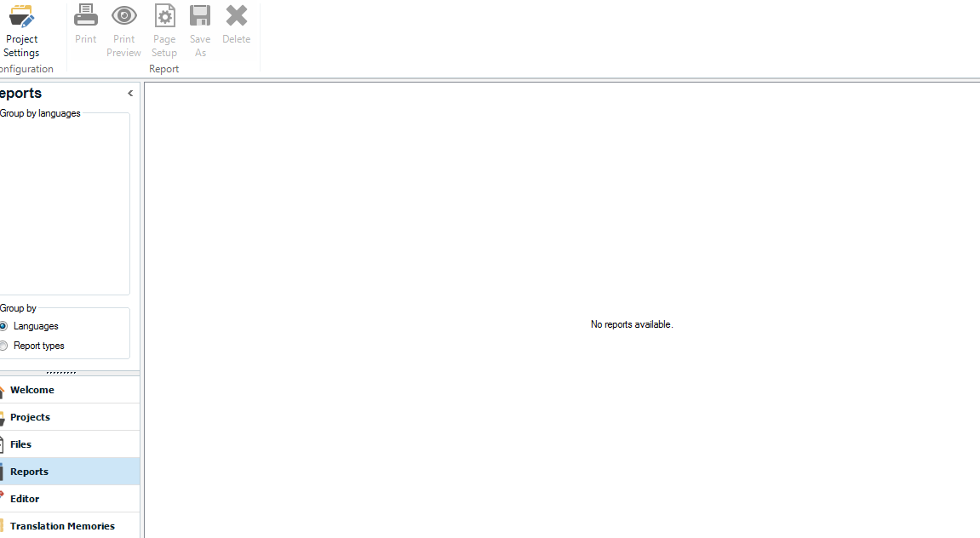Select the Languages grouping radio button
Image resolution: width=980 pixels, height=538 pixels.
point(4,326)
